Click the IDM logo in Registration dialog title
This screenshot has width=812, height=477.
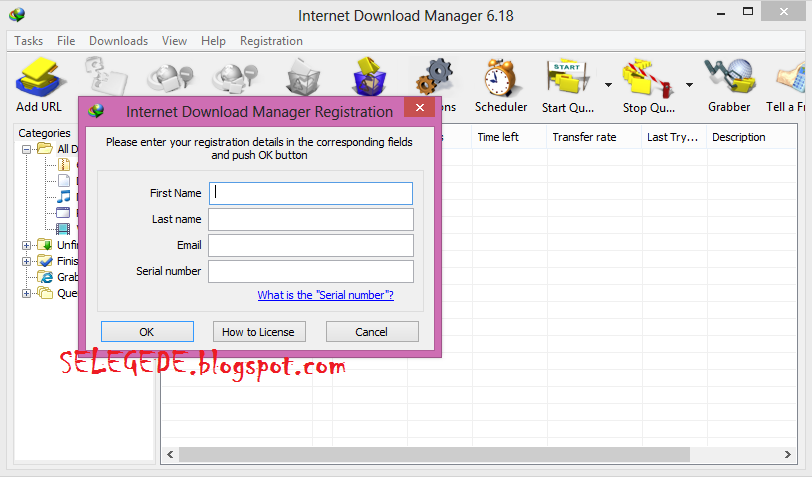click(x=96, y=110)
